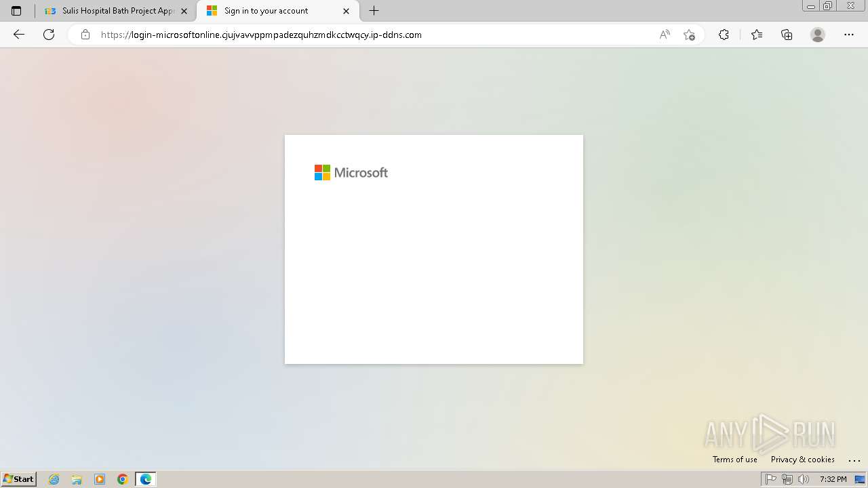Activate Read aloud in address bar

(x=665, y=35)
